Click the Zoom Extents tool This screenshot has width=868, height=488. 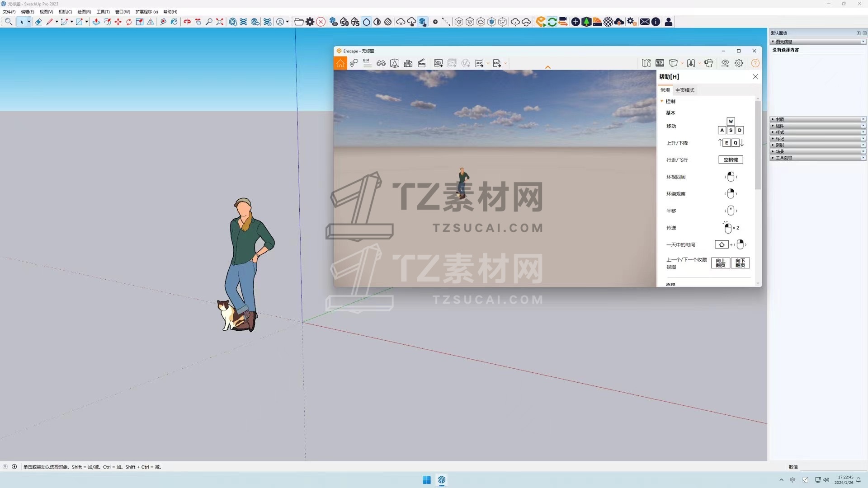point(220,22)
